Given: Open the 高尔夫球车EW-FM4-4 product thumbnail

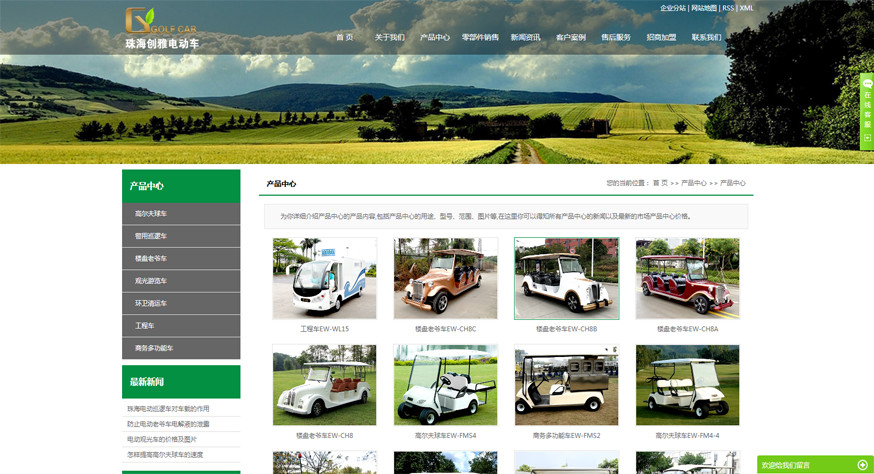Looking at the screenshot, I should (x=687, y=385).
